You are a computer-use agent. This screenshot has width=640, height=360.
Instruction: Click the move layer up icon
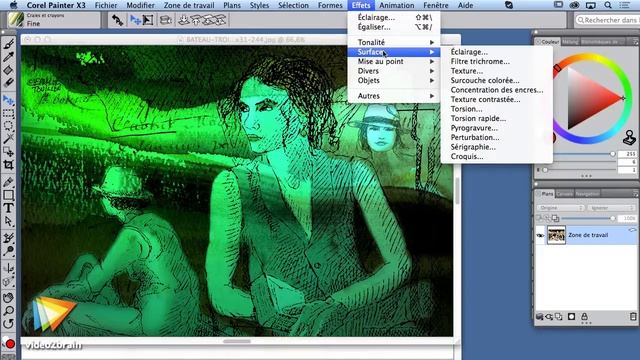pyautogui.click(x=196, y=20)
